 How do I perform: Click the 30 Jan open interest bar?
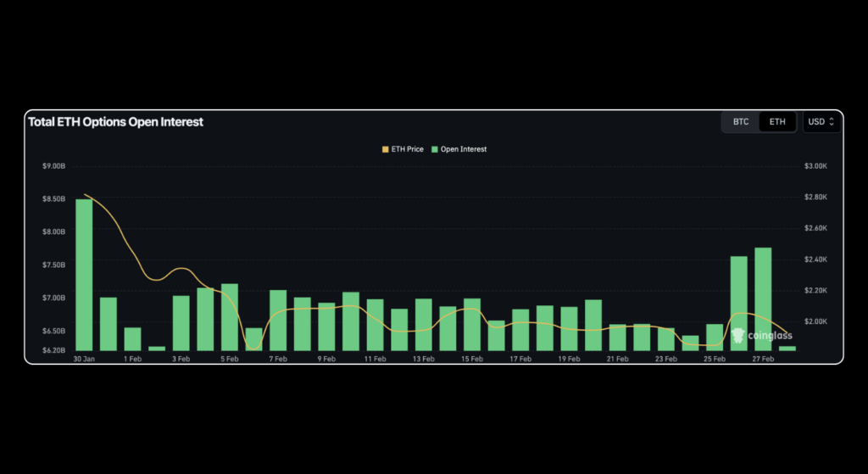point(84,275)
